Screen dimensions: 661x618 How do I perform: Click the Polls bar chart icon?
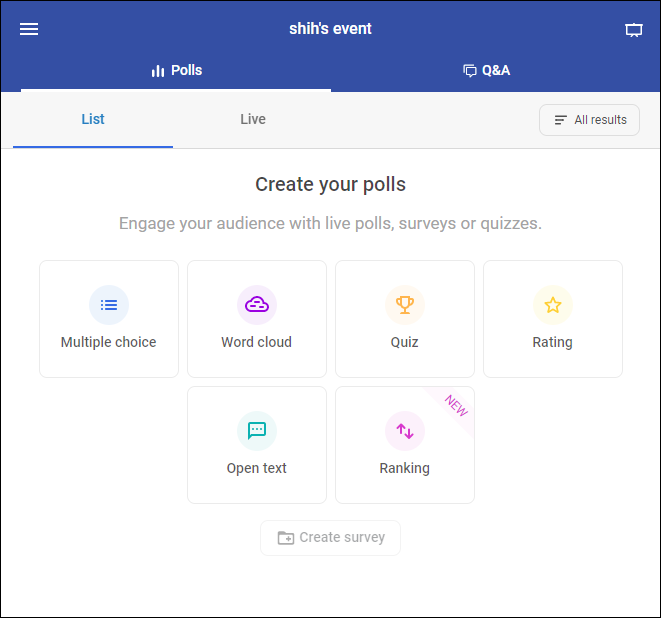tap(158, 71)
